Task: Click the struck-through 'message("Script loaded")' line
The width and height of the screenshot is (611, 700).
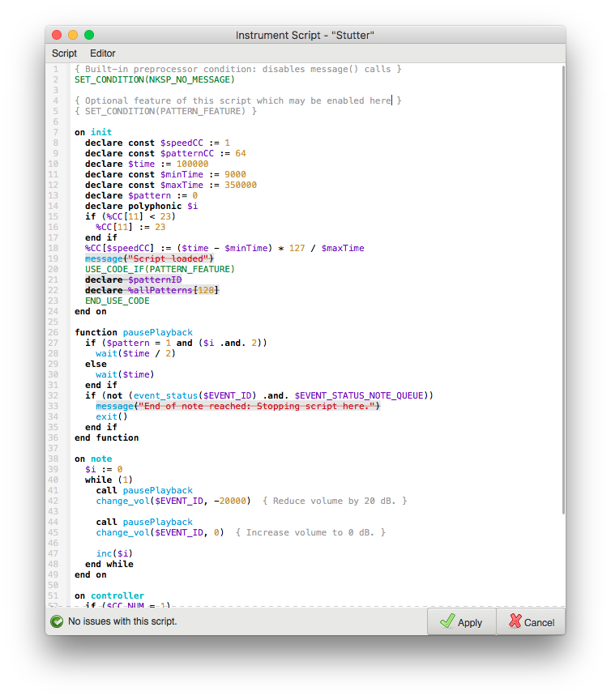Action: point(150,258)
